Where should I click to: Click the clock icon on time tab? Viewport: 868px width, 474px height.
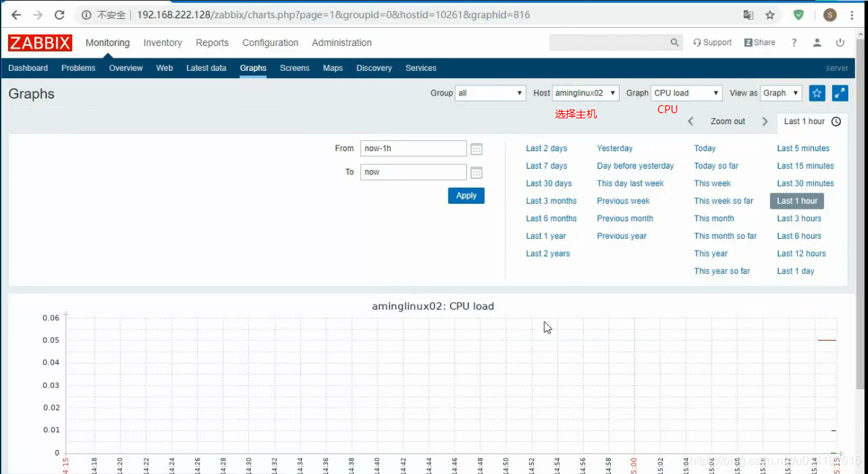pos(836,121)
